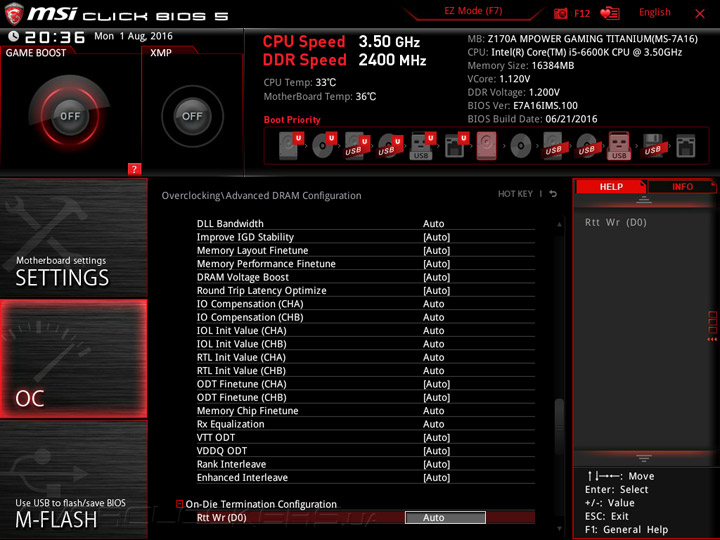The height and width of the screenshot is (540, 720).
Task: Switch to the INFO tab
Action: (x=682, y=186)
